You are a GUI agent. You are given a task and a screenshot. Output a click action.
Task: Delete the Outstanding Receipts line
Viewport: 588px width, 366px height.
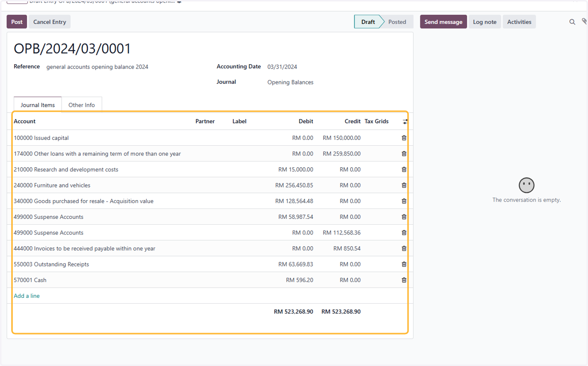tap(404, 264)
